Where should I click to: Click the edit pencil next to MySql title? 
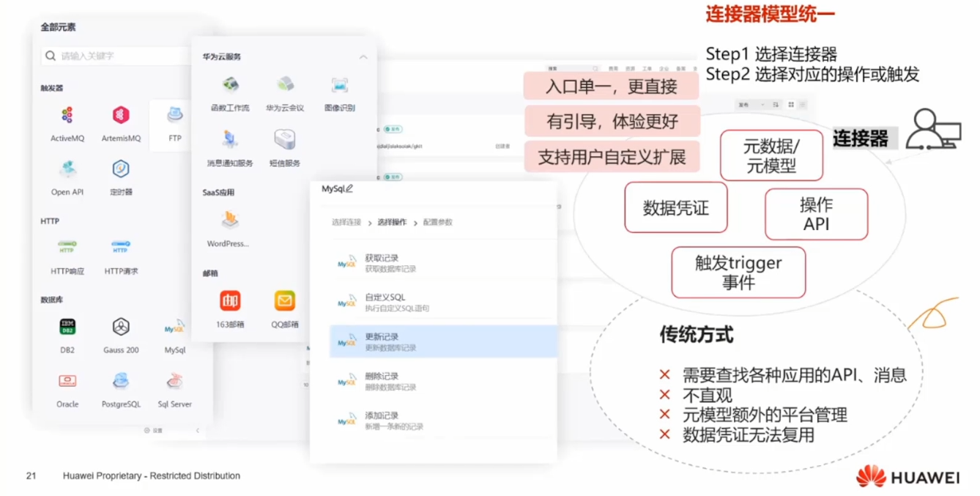click(349, 188)
